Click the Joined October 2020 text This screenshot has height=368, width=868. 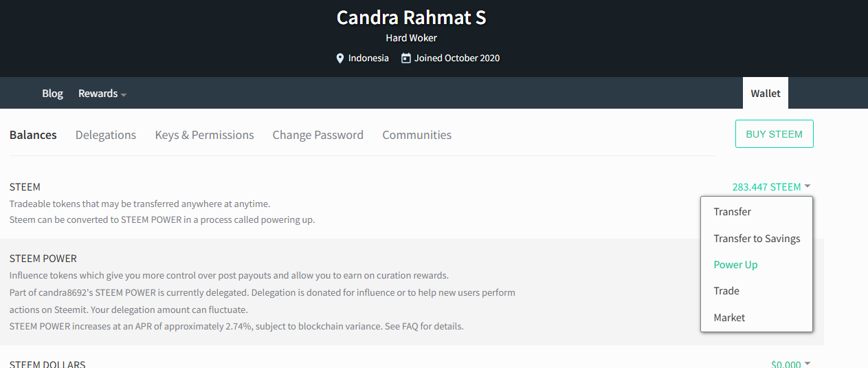457,58
